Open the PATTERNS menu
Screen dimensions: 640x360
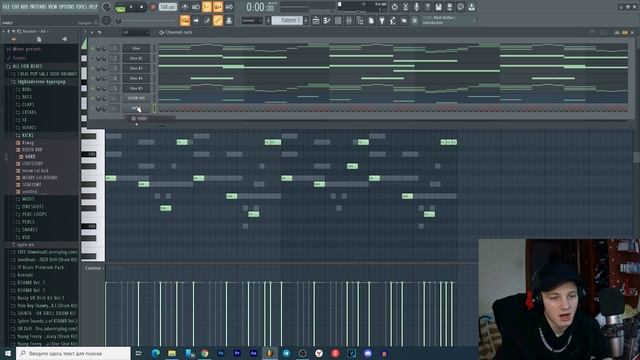click(x=38, y=7)
